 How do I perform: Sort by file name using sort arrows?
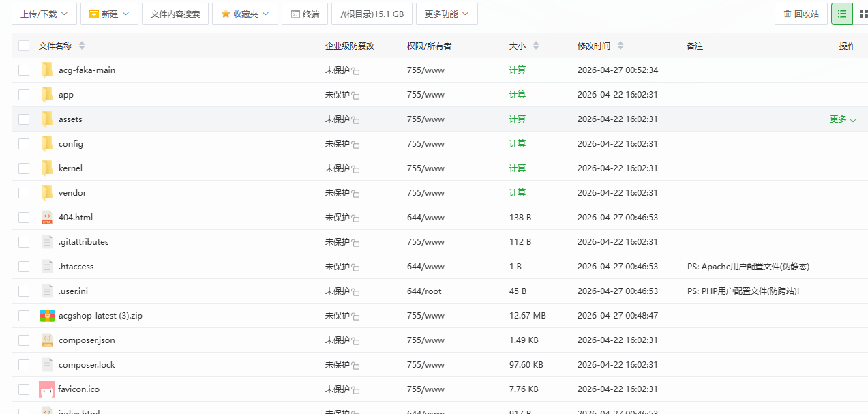point(82,46)
